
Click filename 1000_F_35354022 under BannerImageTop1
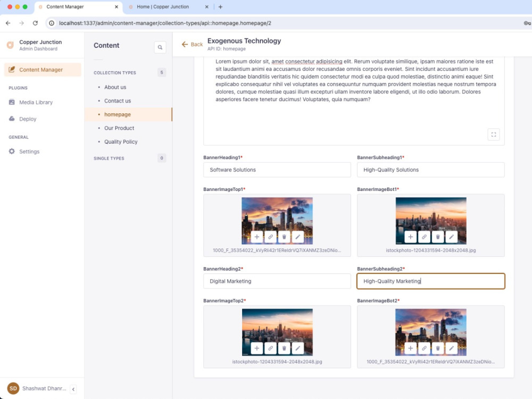tap(277, 251)
